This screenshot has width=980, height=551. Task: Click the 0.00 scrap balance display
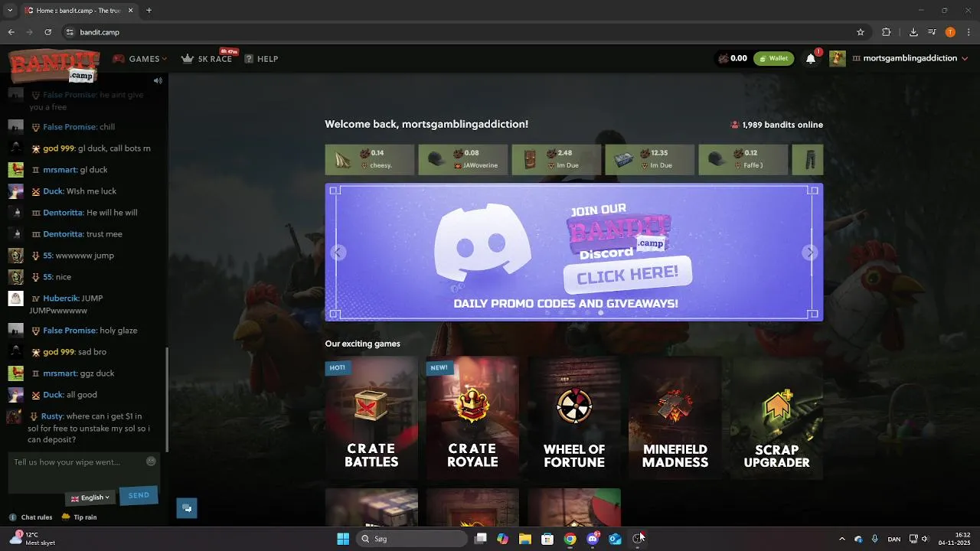tap(732, 58)
